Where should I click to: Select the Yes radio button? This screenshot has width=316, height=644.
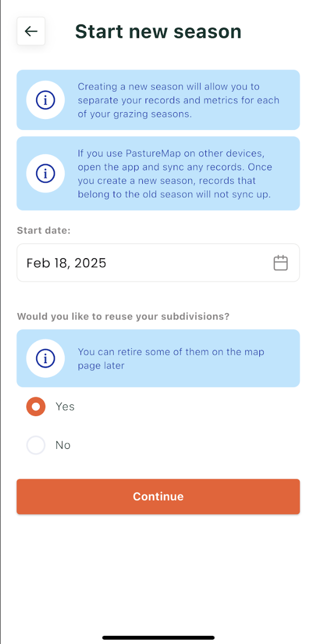36,406
